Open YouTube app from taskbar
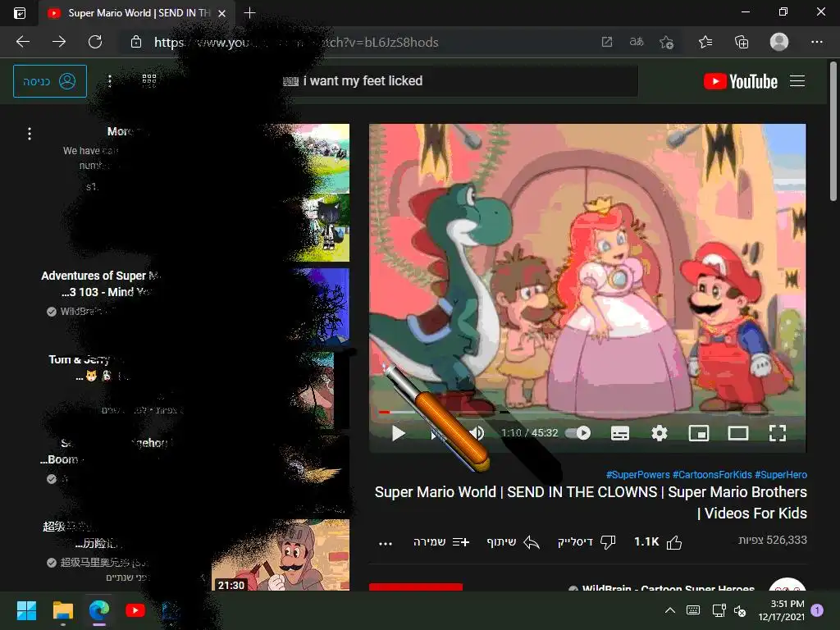The height and width of the screenshot is (630, 840). [135, 610]
